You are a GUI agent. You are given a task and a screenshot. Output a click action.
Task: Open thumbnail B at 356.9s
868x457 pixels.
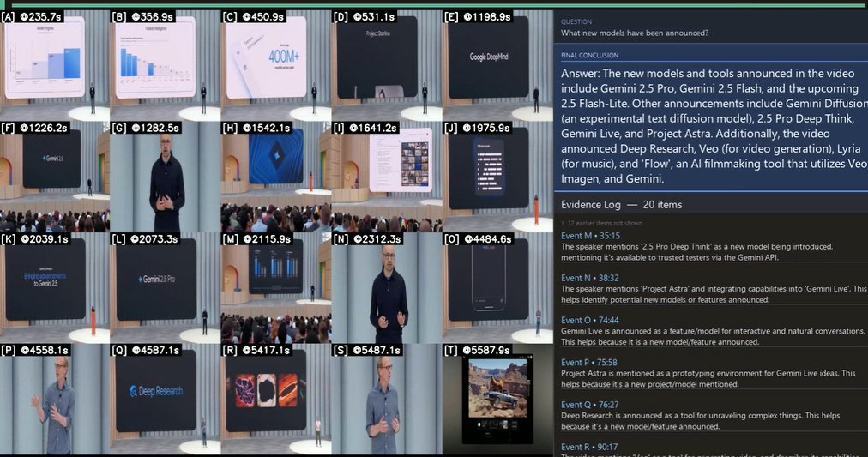point(166,66)
